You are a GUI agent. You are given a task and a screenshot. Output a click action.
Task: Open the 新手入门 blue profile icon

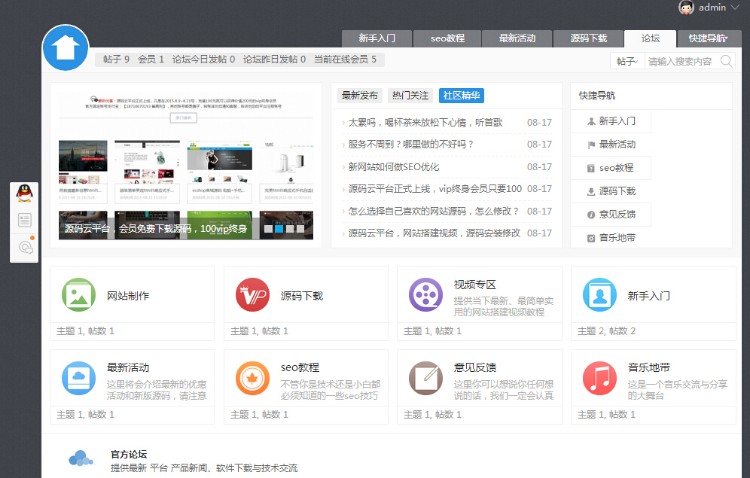(599, 295)
